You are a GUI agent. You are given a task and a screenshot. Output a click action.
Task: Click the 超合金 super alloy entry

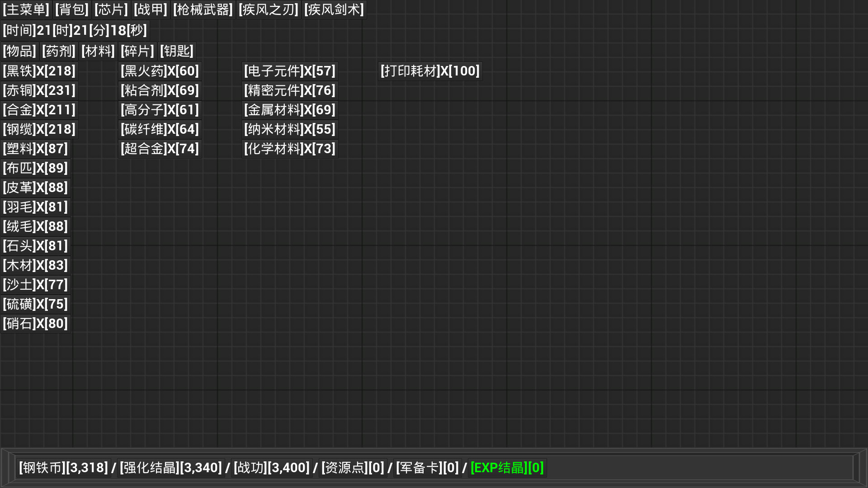pyautogui.click(x=159, y=148)
